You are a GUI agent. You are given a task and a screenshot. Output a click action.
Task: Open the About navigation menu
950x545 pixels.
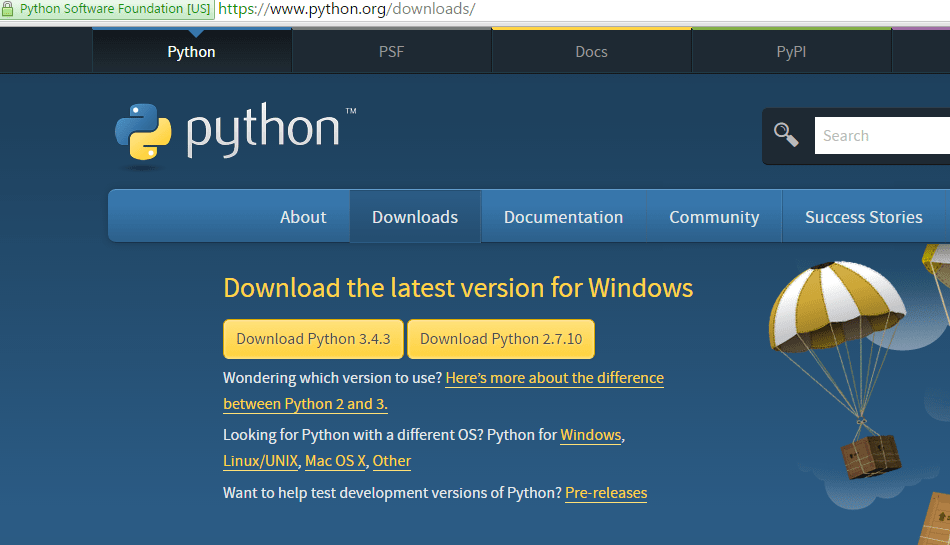coord(303,217)
